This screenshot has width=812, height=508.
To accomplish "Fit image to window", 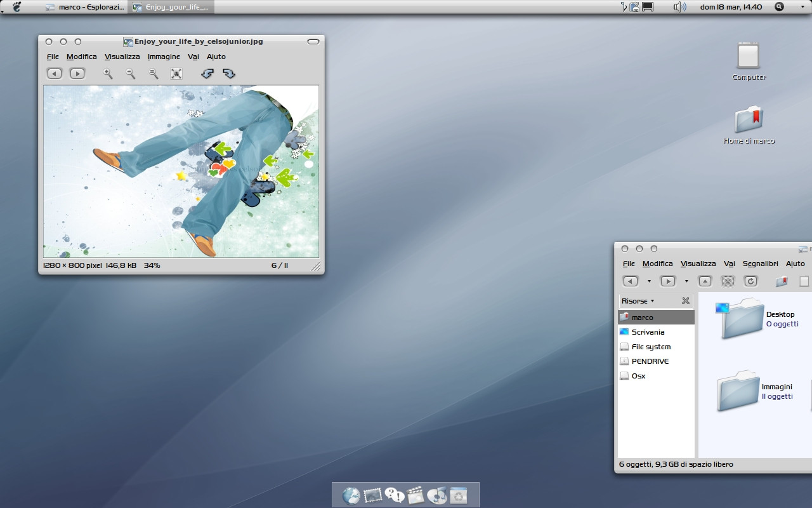I will [x=176, y=74].
